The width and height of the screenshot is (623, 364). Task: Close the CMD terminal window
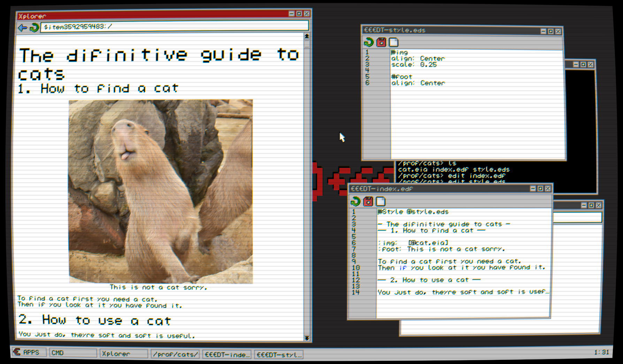590,64
